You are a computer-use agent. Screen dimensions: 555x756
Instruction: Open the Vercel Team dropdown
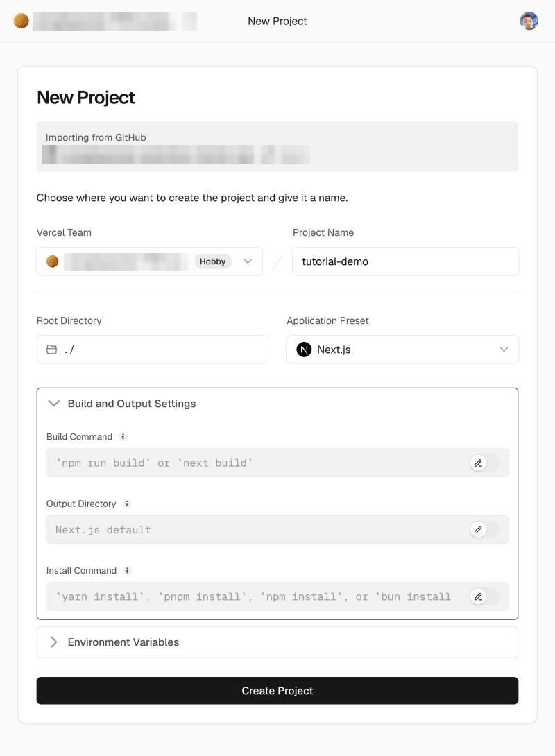tap(149, 261)
